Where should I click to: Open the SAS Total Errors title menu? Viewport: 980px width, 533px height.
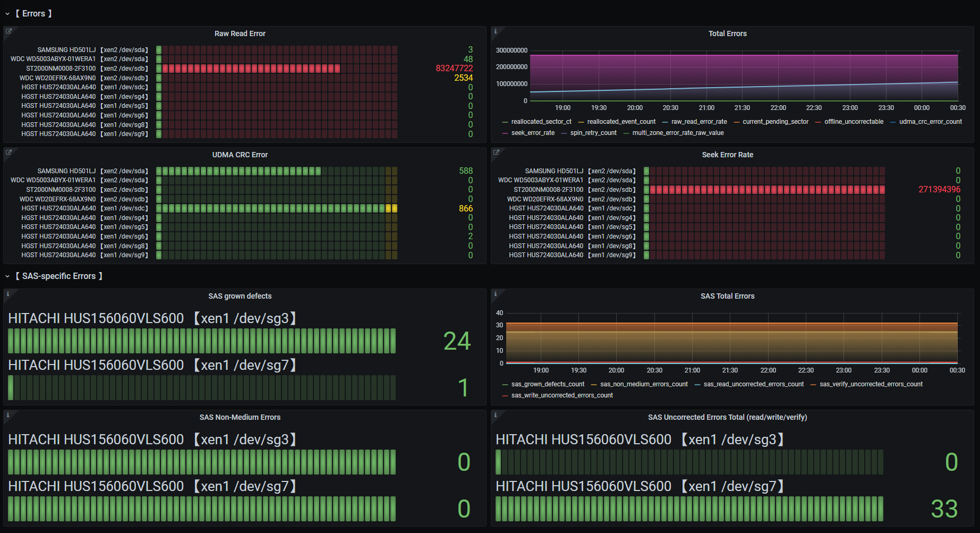(727, 296)
